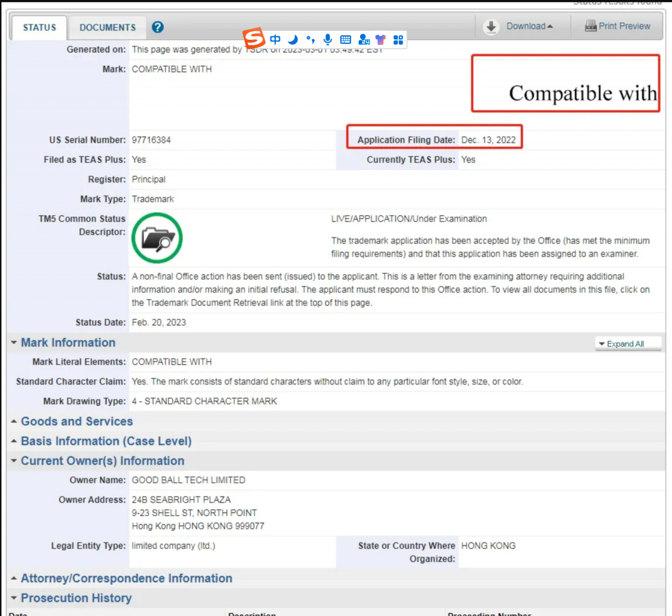Viewport: 672px width, 616px height.
Task: Click the green folder TM5 status icon
Action: (x=157, y=238)
